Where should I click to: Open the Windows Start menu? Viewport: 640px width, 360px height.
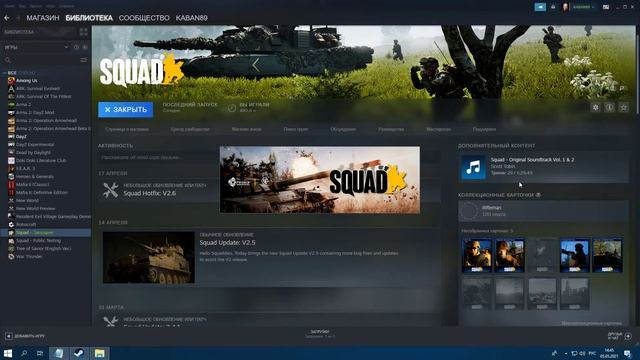click(x=8, y=353)
